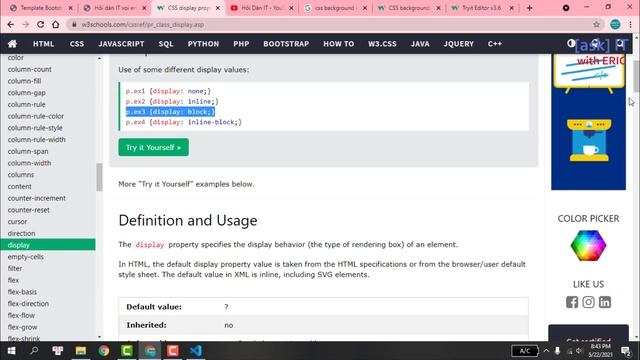This screenshot has width=640, height=360.
Task: Open the green Camtasia taskbar icon
Action: pos(127,351)
